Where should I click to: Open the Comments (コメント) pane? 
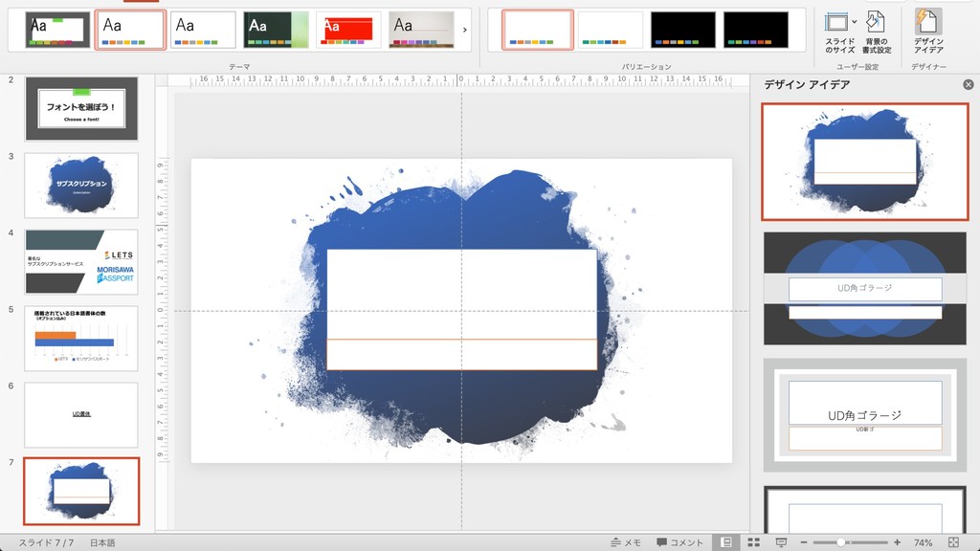tap(679, 542)
